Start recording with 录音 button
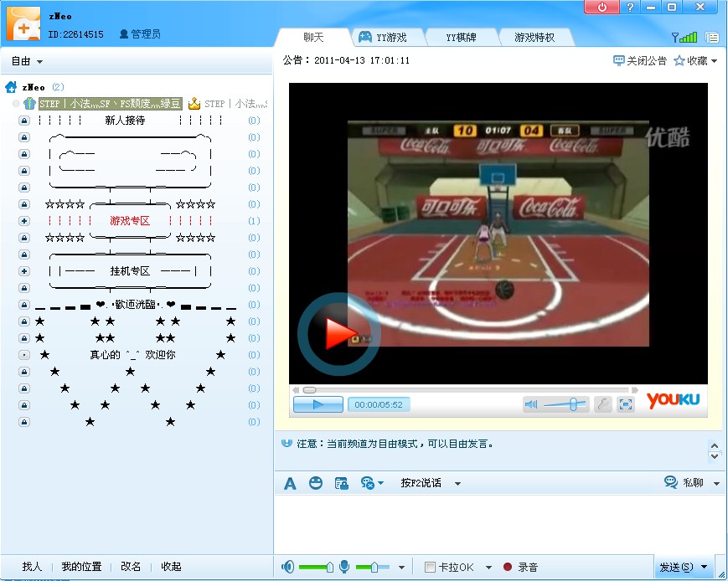 tap(520, 567)
